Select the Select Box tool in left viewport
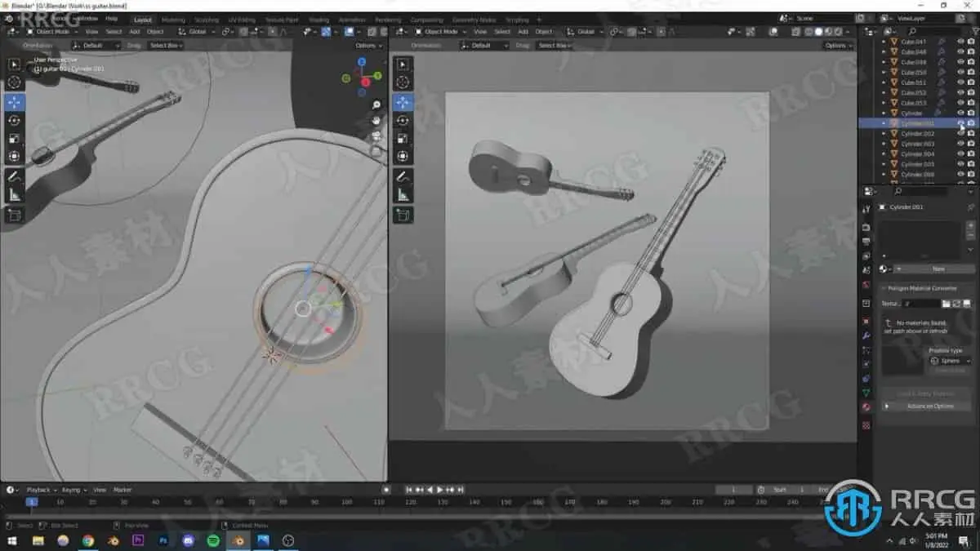Image resolution: width=980 pixels, height=551 pixels. tap(15, 64)
